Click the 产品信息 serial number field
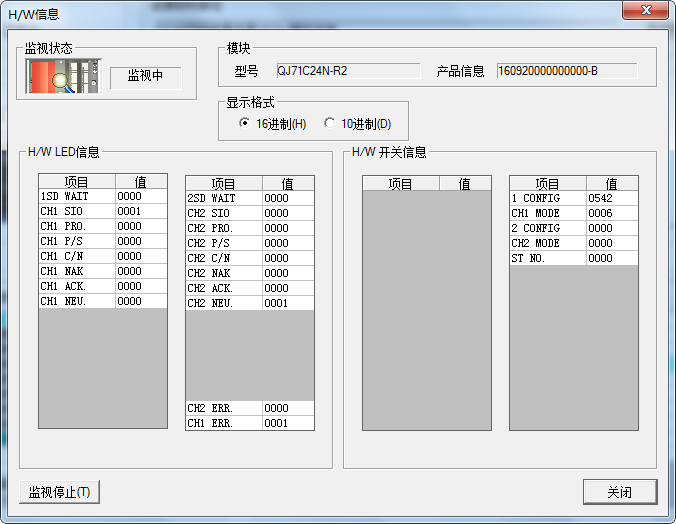676x524 pixels. tap(566, 71)
